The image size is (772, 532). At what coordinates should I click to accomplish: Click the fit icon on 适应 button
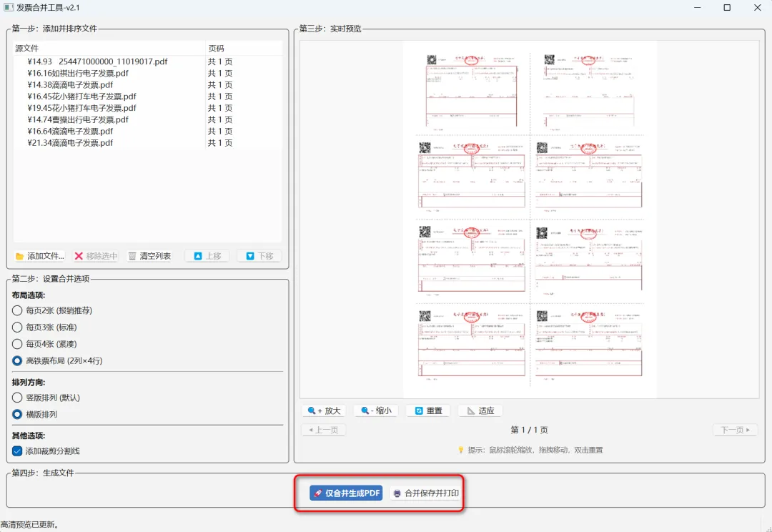point(471,410)
